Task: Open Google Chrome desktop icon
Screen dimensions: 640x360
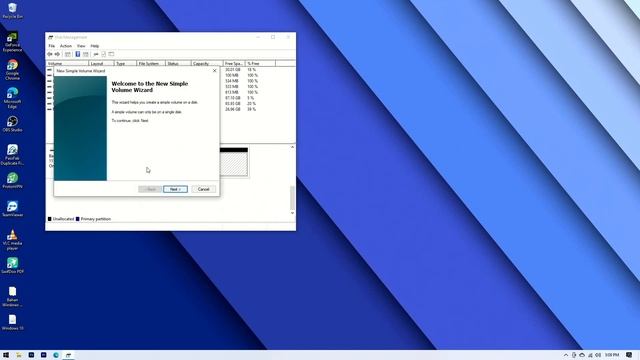Action: point(12,70)
